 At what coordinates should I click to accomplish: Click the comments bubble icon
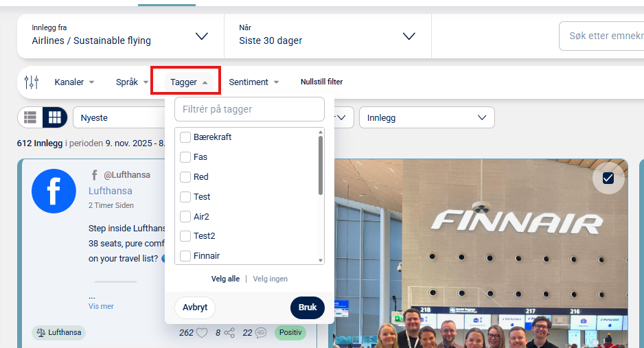(x=261, y=332)
